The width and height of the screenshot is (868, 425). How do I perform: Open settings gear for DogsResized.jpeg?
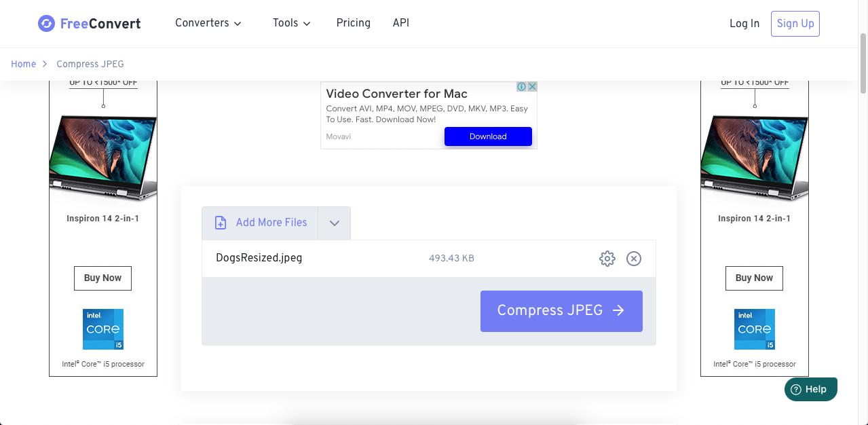tap(607, 259)
